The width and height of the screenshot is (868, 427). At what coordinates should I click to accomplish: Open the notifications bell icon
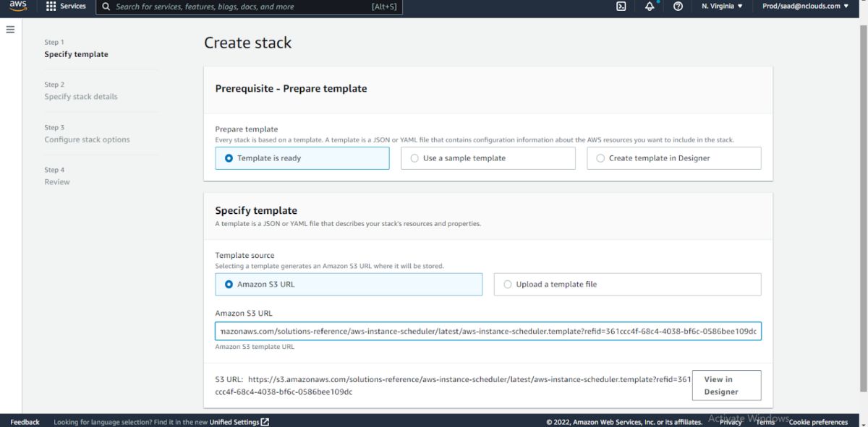pyautogui.click(x=649, y=7)
